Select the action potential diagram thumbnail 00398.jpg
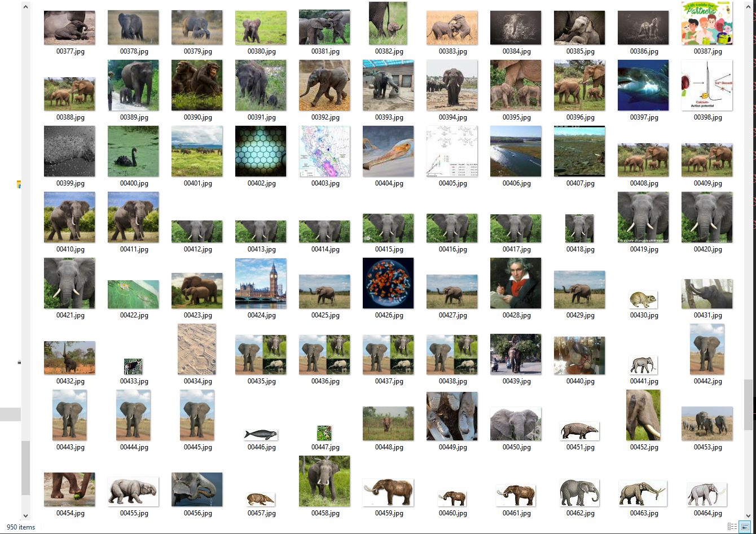 tap(707, 85)
